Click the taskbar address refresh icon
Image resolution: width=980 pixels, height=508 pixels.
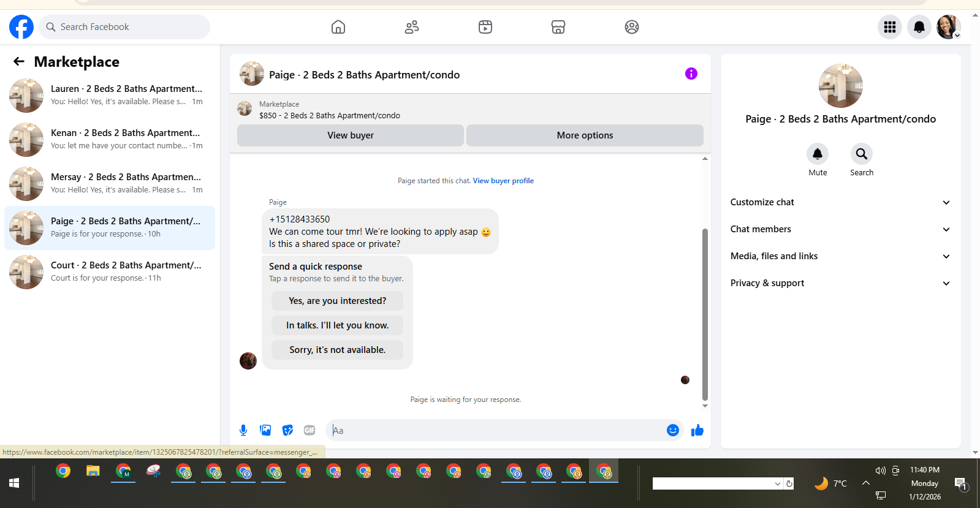(789, 483)
